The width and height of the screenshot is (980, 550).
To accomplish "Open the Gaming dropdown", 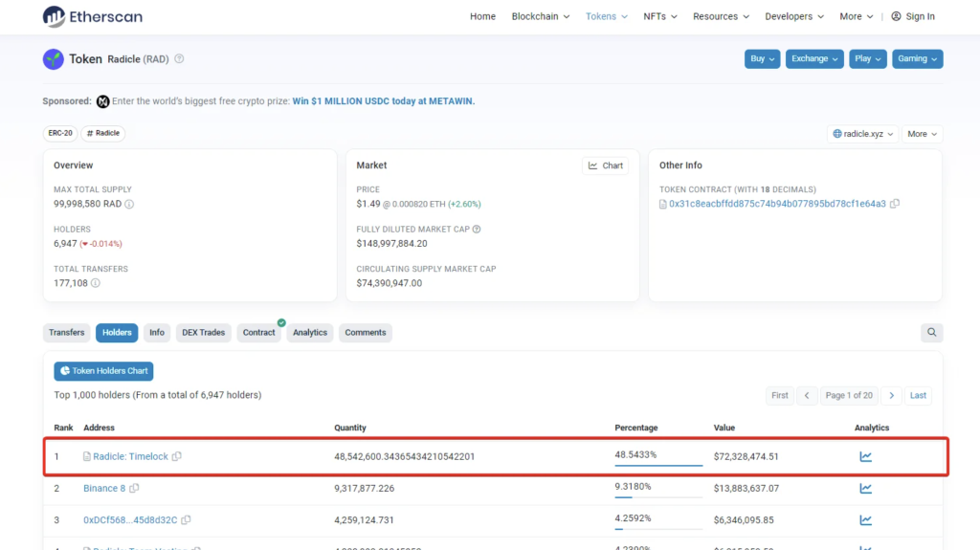I will [918, 58].
